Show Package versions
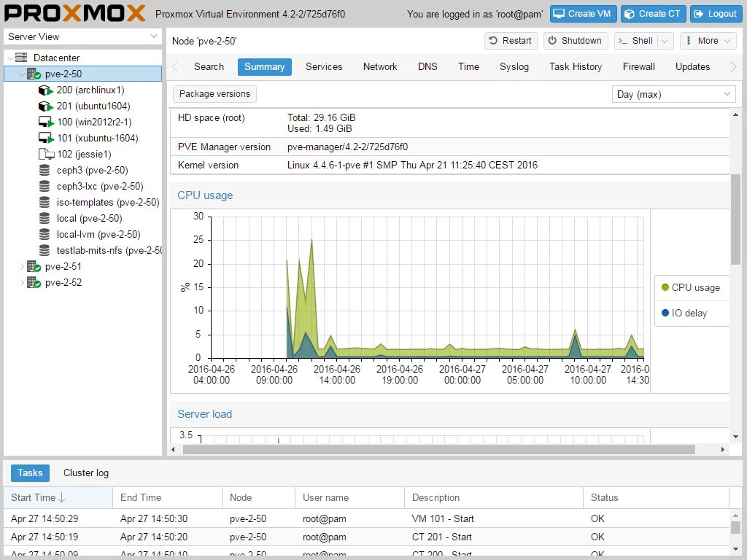747x560 pixels. pyautogui.click(x=214, y=94)
